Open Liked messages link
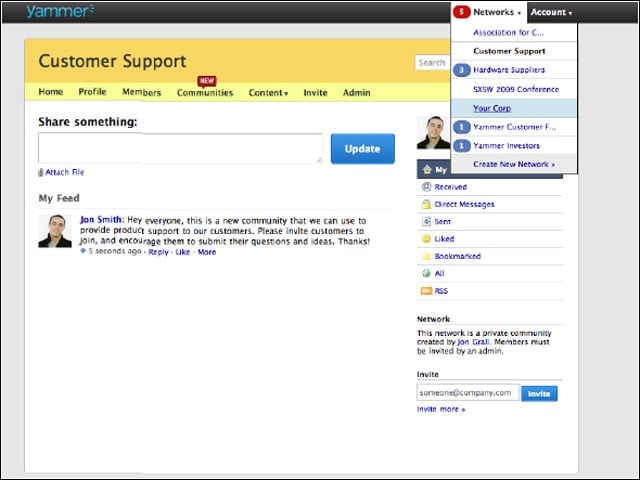Screen dimensions: 640x480 point(444,239)
